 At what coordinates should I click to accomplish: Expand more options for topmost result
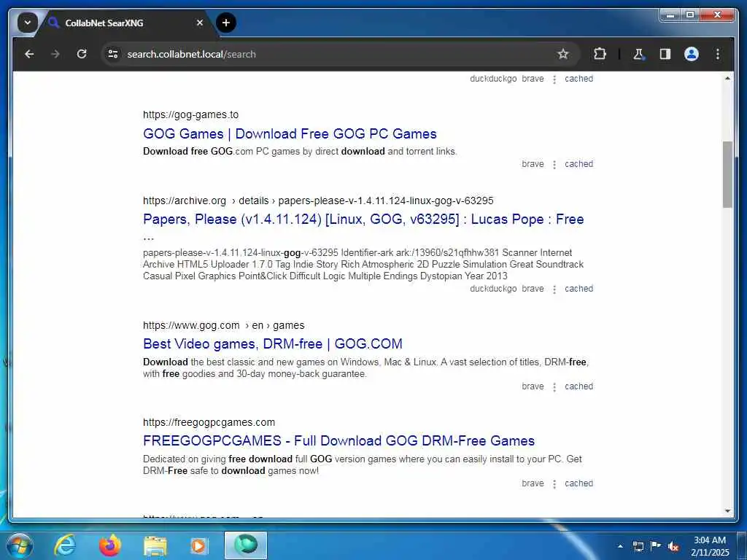click(x=554, y=79)
